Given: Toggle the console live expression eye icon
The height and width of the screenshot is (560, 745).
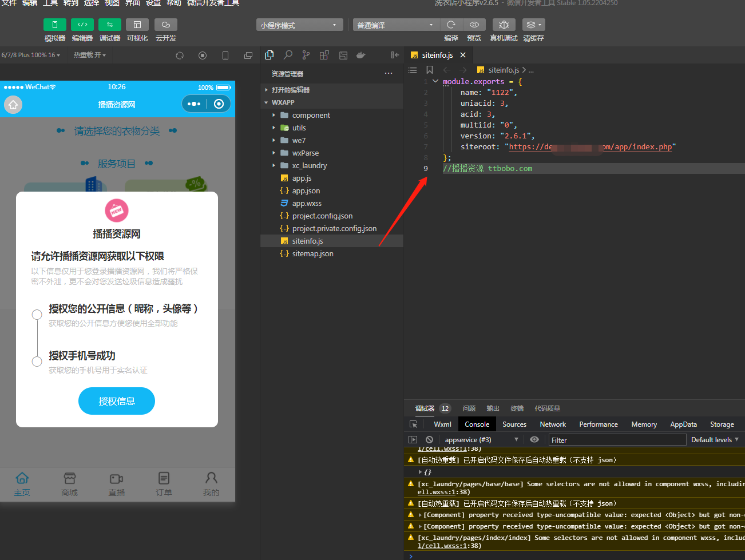Looking at the screenshot, I should [x=534, y=440].
